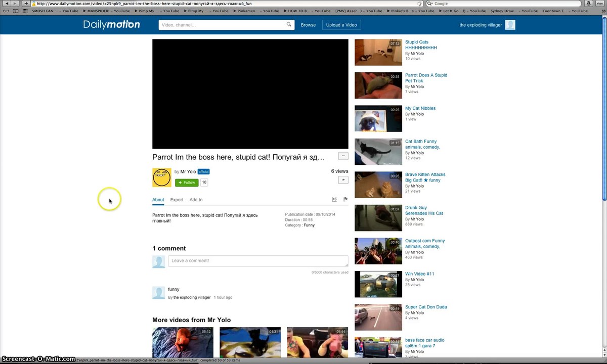This screenshot has width=607, height=364.
Task: Open the 01:31 thumbnail under More videos
Action: 250,342
